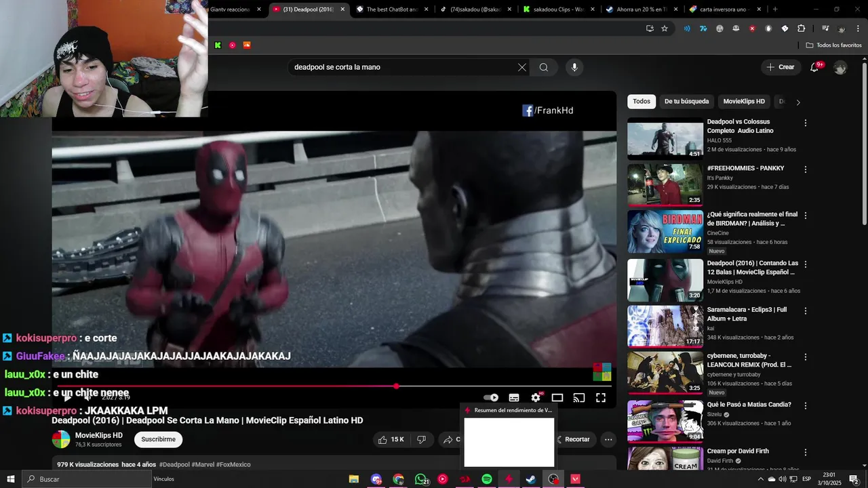868x488 pixels.
Task: Show hidden system tray icons
Action: pos(760,479)
